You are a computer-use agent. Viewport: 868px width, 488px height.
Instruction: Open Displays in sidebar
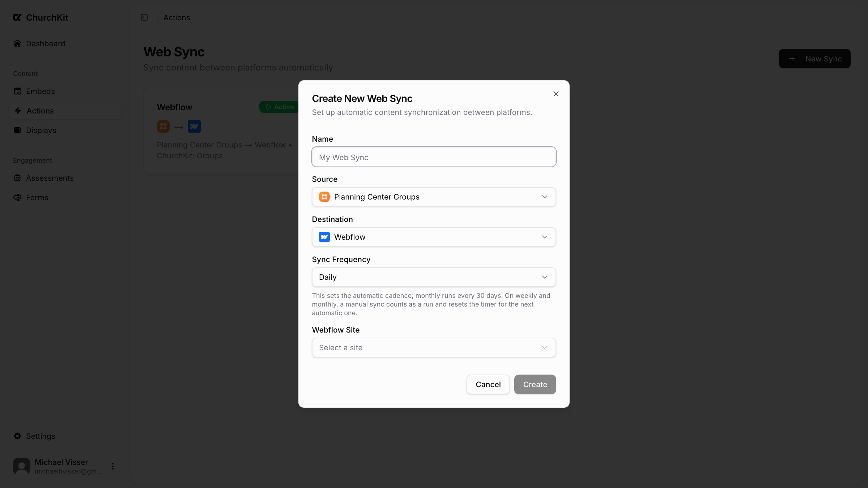65,130
